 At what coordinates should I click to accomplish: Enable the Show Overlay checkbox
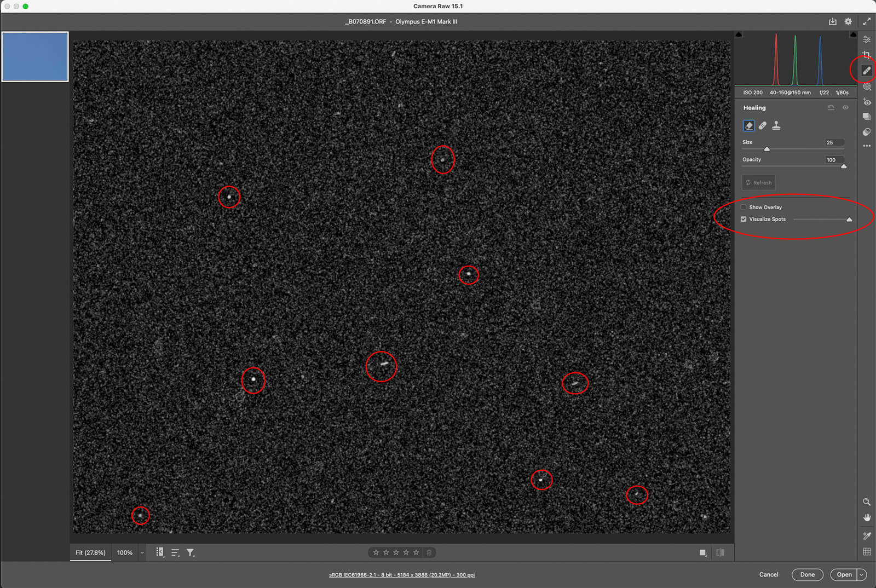point(744,207)
